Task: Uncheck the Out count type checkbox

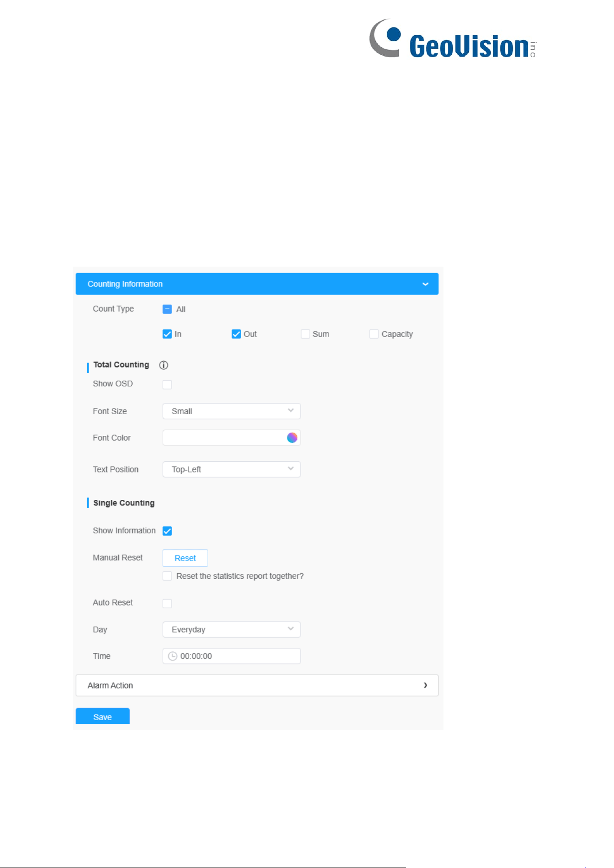Action: click(237, 334)
